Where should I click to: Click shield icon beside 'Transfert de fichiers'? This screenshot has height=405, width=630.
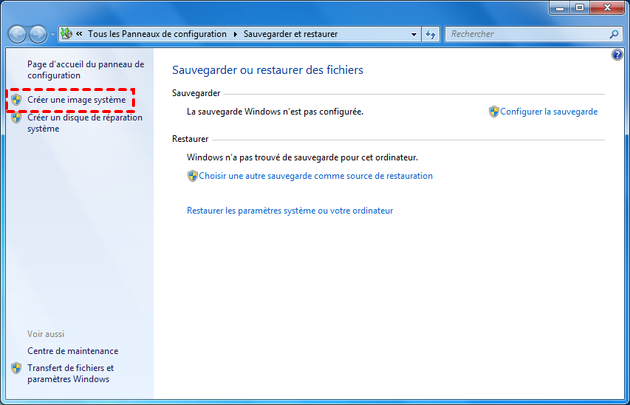click(16, 368)
